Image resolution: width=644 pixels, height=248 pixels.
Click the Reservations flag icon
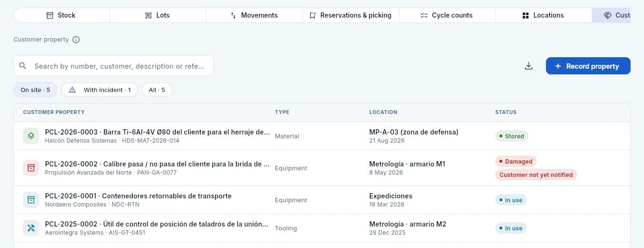coord(312,15)
